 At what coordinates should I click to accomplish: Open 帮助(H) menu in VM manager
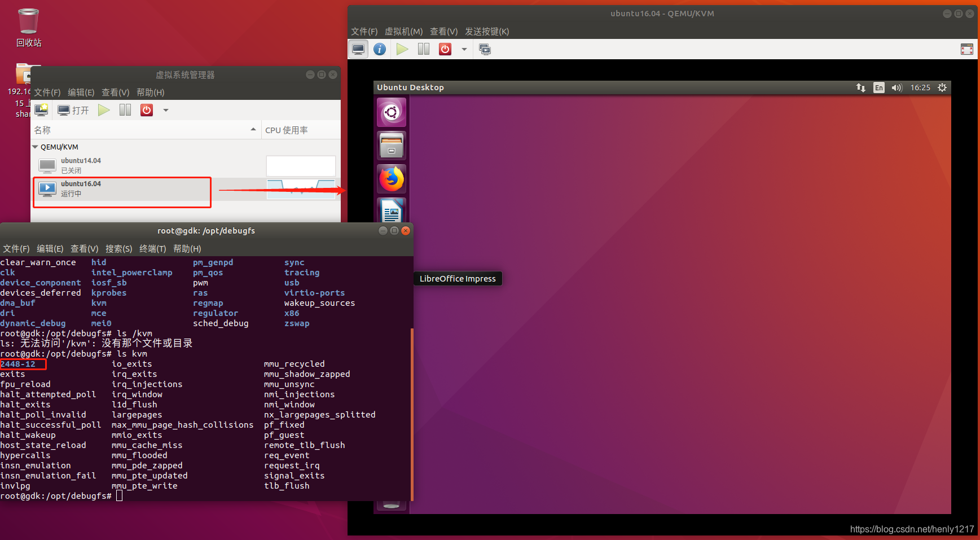151,92
